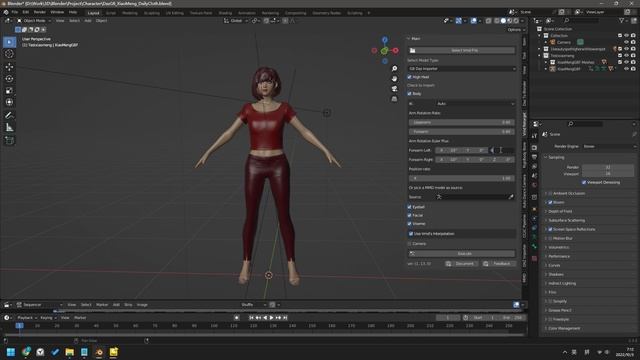Screen dimensions: 640x360
Task: Switch to UV Editing workspace tab
Action: (175, 13)
